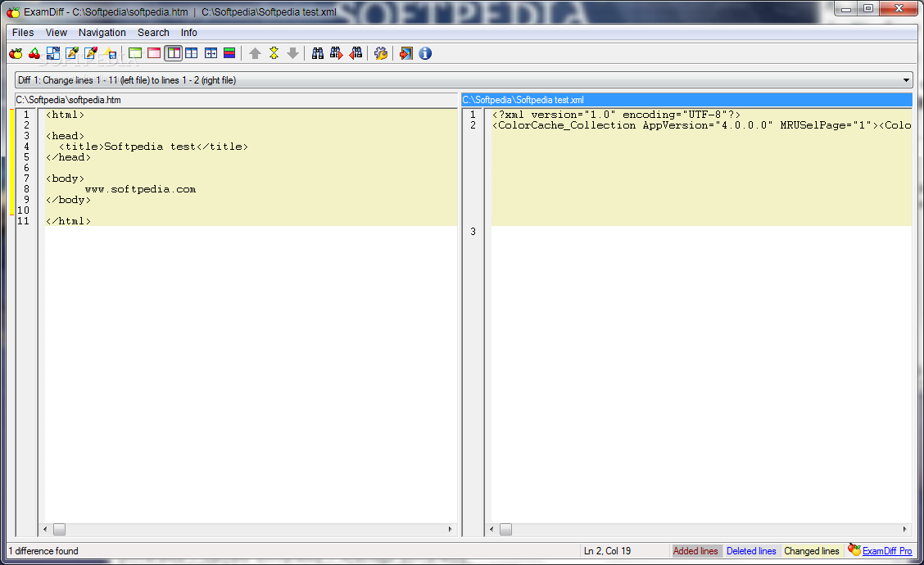Click the cherries Re-compare icon
Image resolution: width=924 pixels, height=565 pixels.
34,53
